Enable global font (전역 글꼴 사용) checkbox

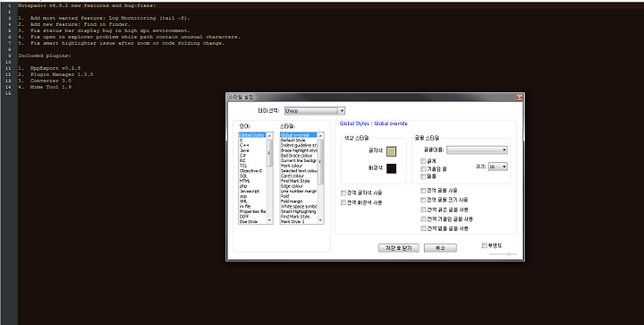coord(423,191)
